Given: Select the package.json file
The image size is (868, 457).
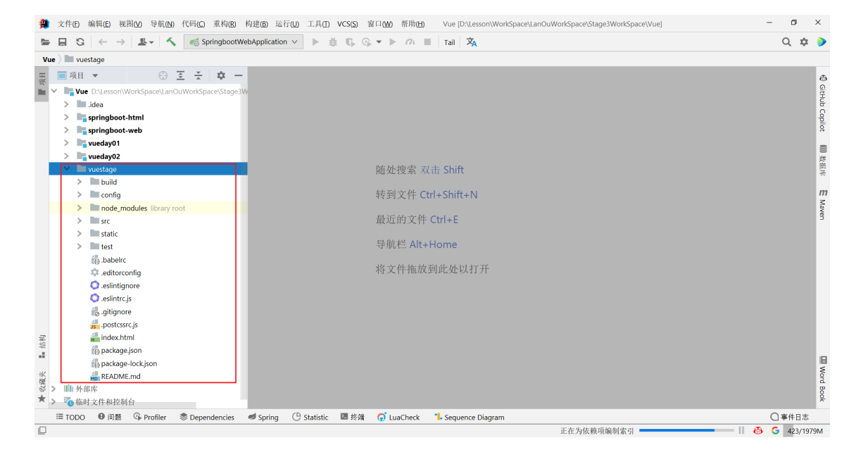Looking at the screenshot, I should pos(116,350).
